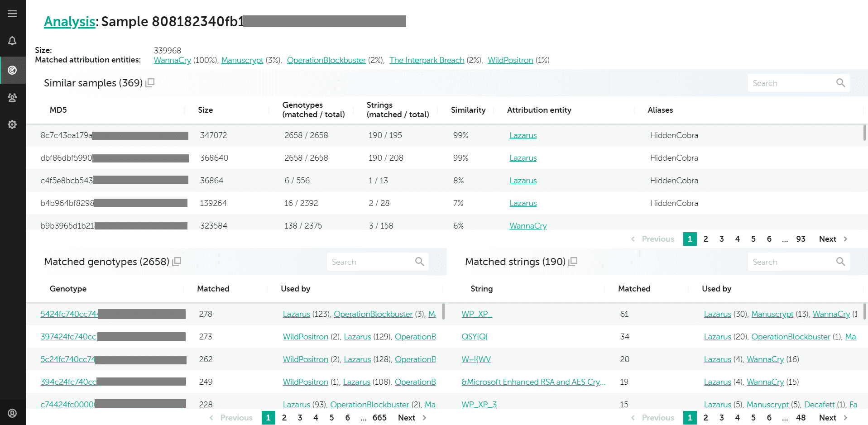
Task: Go to page 4 of Matched strings
Action: click(737, 418)
